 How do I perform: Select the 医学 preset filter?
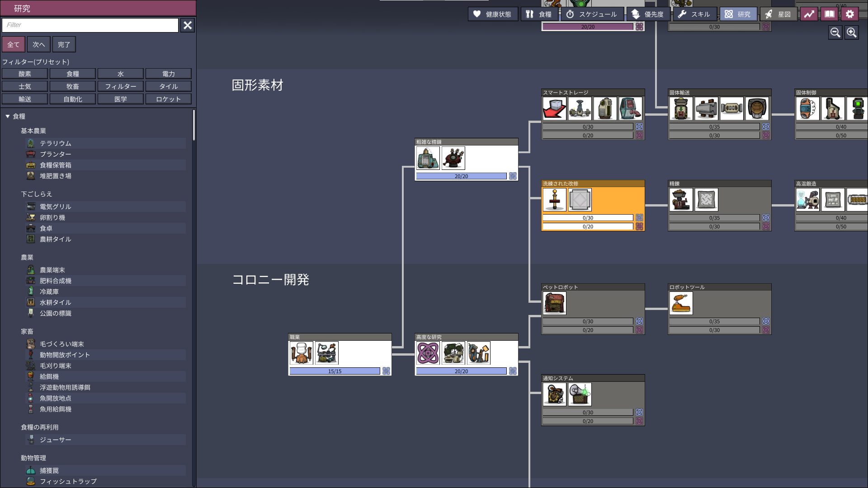[121, 99]
